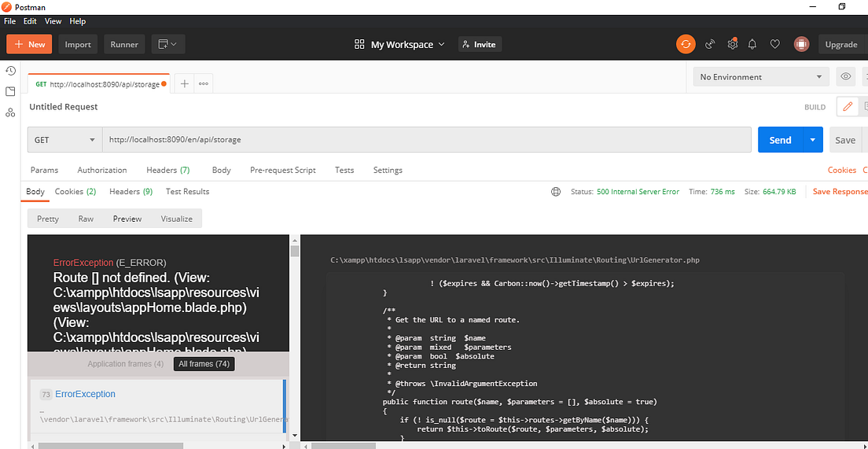The height and width of the screenshot is (449, 868).
Task: Open the Params tab
Action: 44,170
